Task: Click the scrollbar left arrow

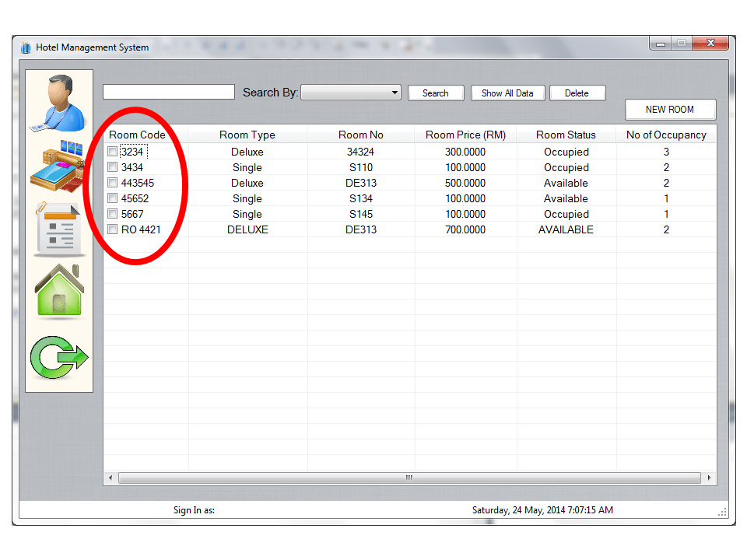Action: tap(110, 478)
